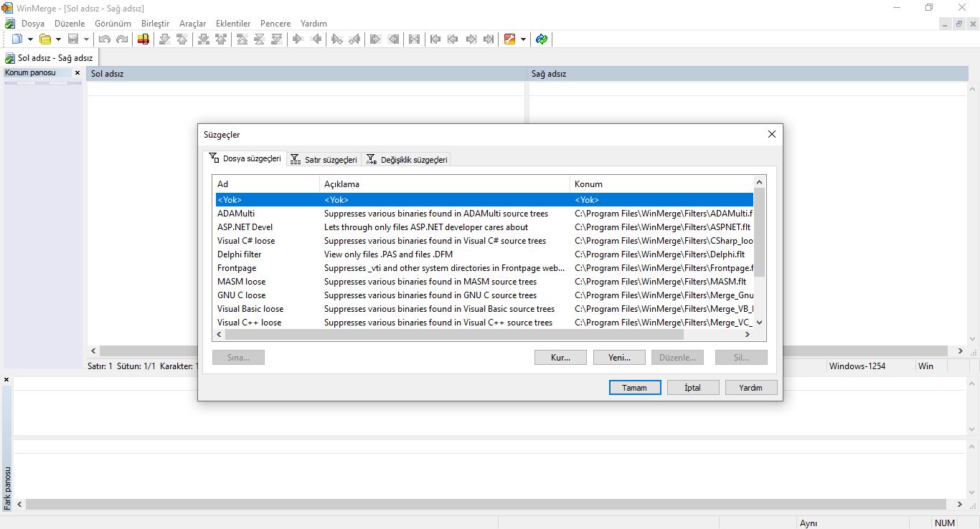
Task: Select the ADAMulti filter row
Action: click(484, 214)
